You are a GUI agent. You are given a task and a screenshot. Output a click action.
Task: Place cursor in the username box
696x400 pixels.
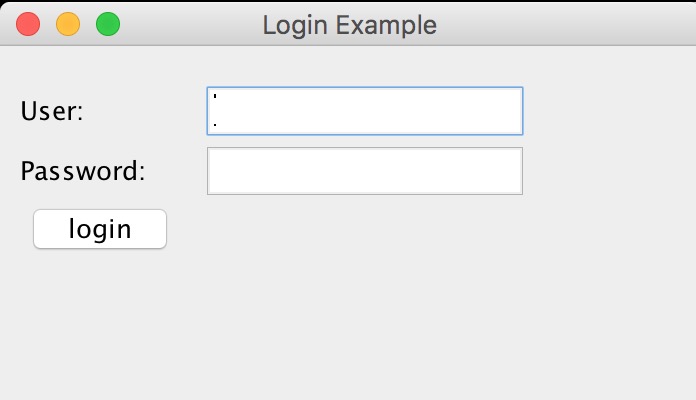[x=364, y=111]
